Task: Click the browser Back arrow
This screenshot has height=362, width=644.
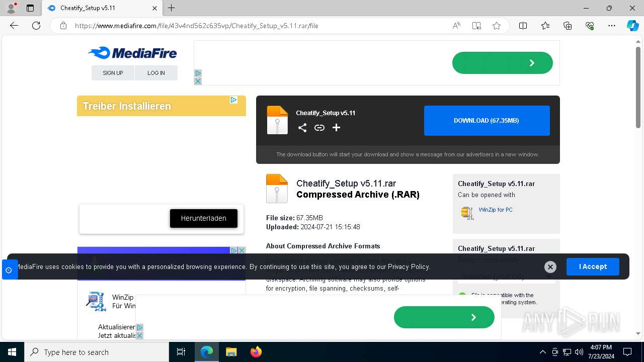Action: (x=14, y=26)
